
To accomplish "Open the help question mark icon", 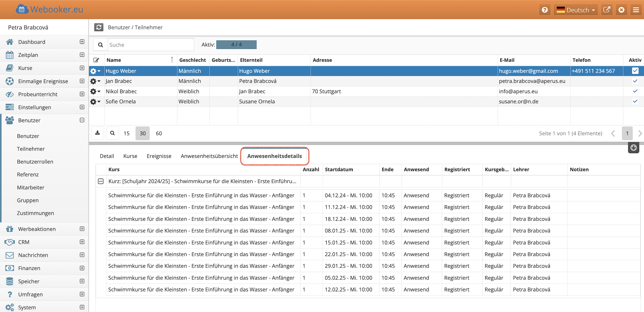I will [545, 10].
